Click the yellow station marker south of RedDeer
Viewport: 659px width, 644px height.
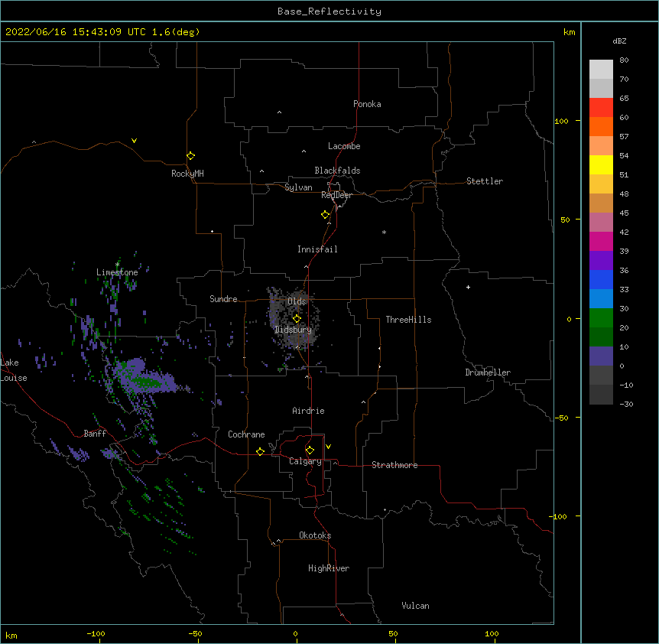pos(325,215)
